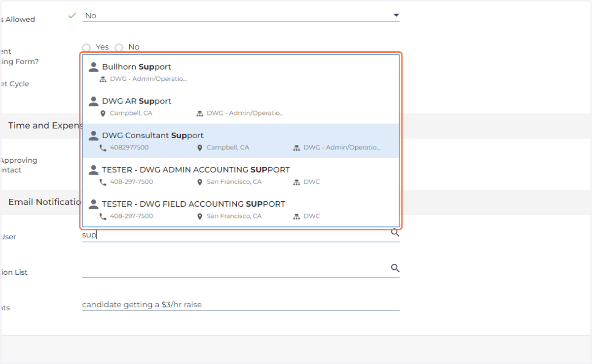Click 408-297-7500 under TESTER FIELD ACCOUNTING
This screenshot has width=592, height=364.
(x=132, y=216)
